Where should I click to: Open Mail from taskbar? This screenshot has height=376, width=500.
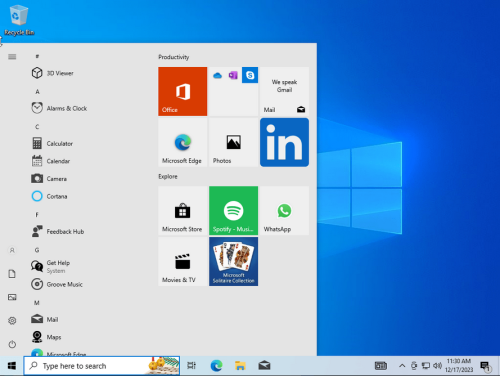pyautogui.click(x=264, y=366)
